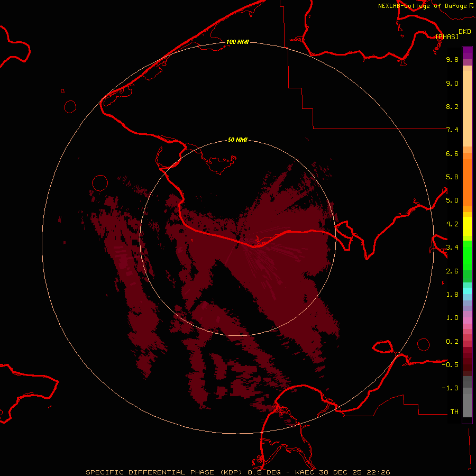Click the bright green color bar segment
The height and width of the screenshot is (476, 476).
coord(467,255)
